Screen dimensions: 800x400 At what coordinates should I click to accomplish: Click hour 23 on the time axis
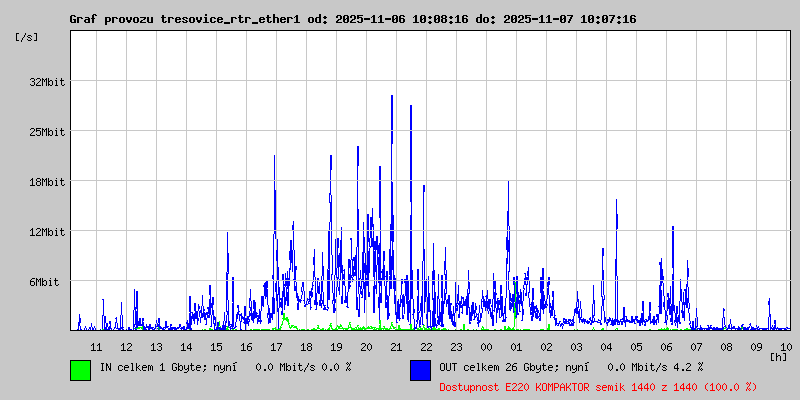coord(456,346)
